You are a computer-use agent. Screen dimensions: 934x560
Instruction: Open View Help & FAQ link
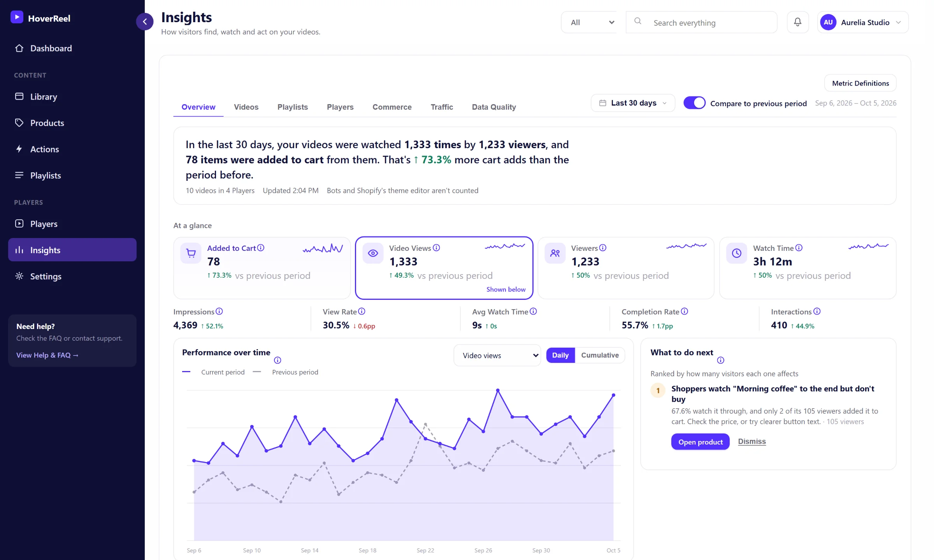click(x=47, y=355)
